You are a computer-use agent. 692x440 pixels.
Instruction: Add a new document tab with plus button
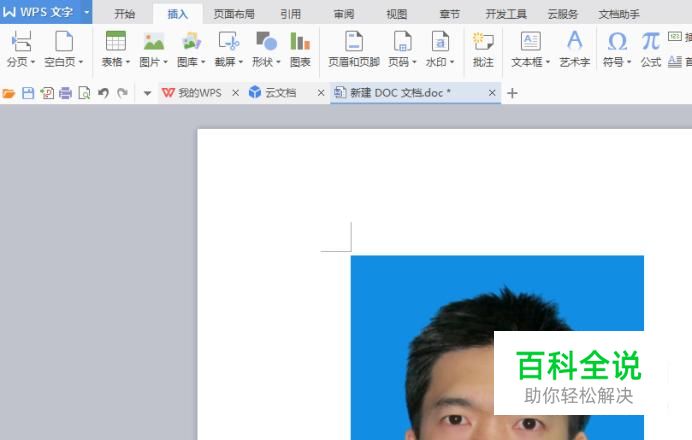(512, 93)
